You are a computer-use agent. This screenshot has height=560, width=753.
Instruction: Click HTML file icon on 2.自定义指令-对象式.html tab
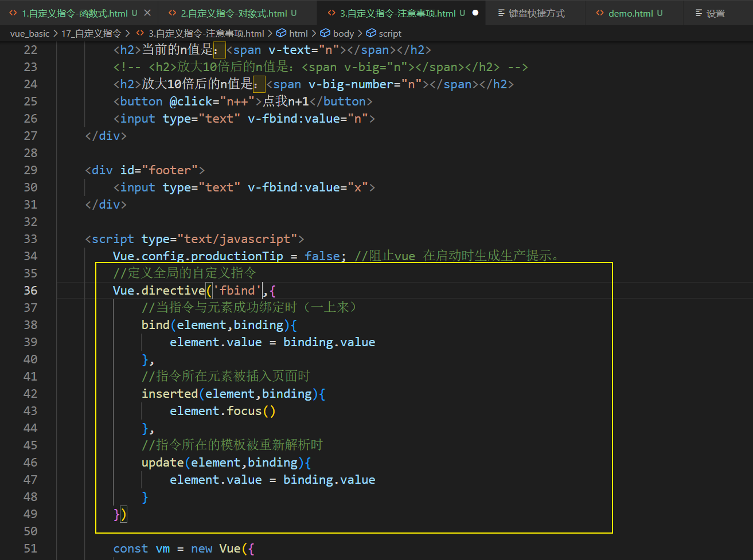[172, 13]
